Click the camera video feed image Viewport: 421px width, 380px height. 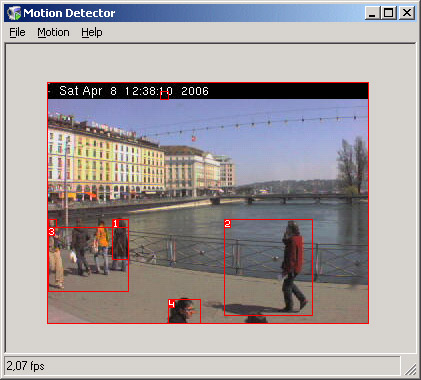tap(208, 203)
